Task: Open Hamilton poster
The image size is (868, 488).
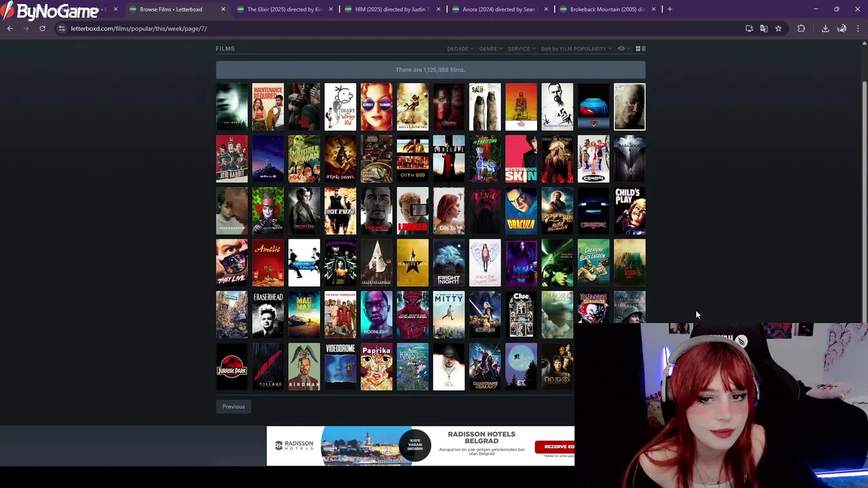Action: [412, 262]
